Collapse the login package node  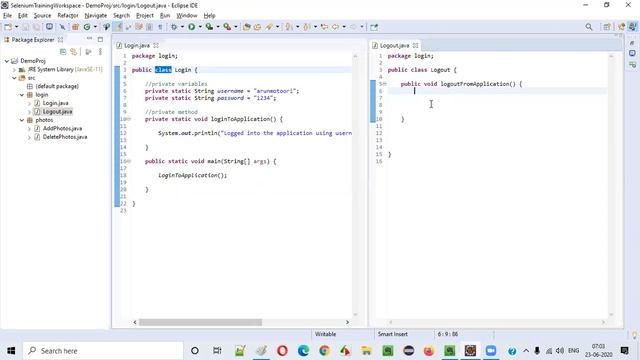pos(22,95)
